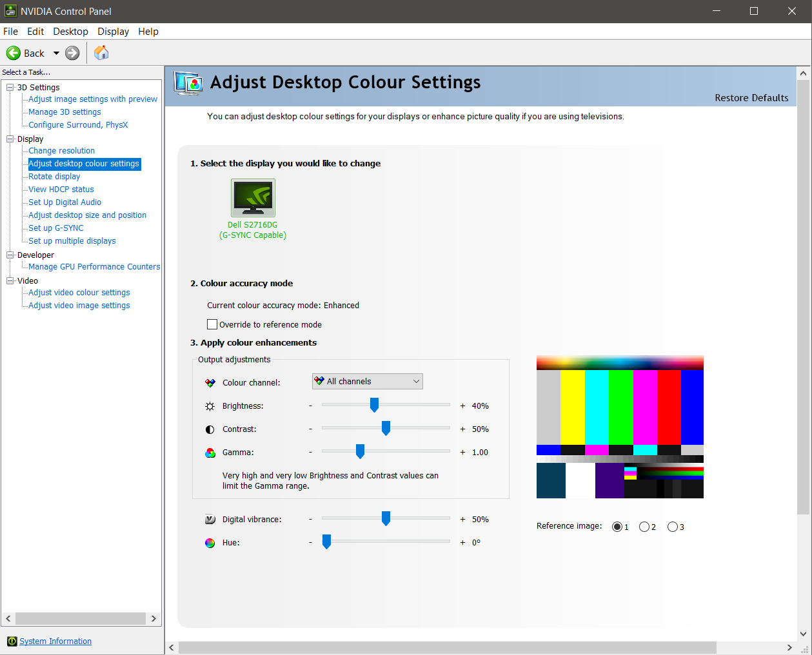Click the Hue slider thumb
The width and height of the screenshot is (812, 655).
coord(326,542)
